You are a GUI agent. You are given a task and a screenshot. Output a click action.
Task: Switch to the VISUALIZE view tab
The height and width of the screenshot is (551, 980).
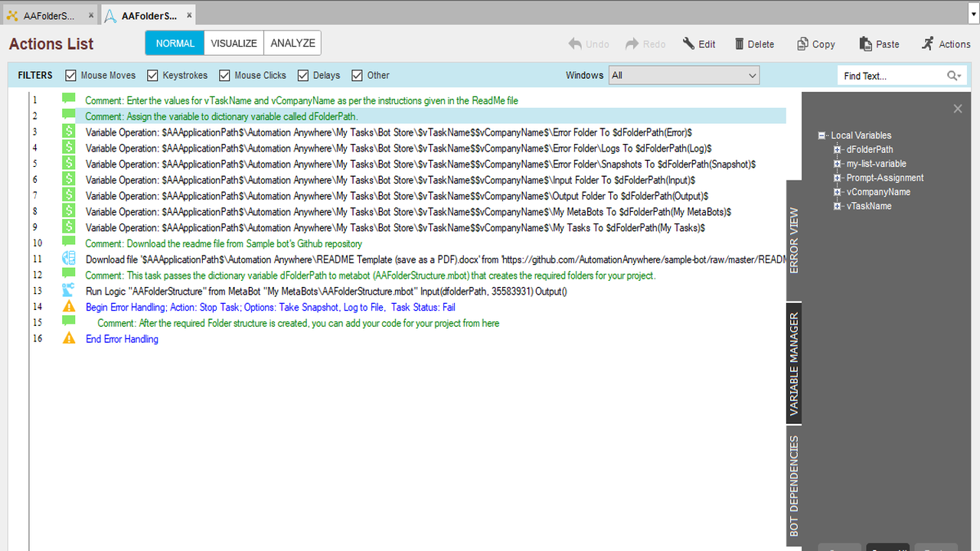point(234,43)
